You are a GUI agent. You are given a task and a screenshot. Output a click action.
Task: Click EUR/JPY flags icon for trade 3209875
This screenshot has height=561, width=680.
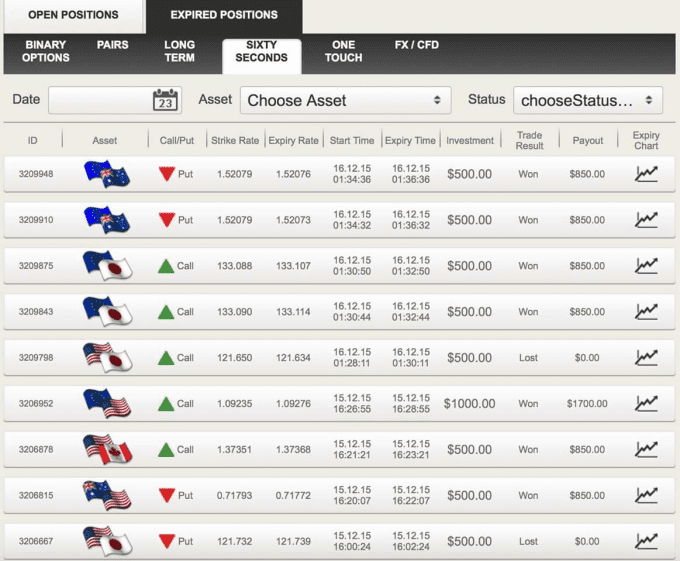coord(107,266)
